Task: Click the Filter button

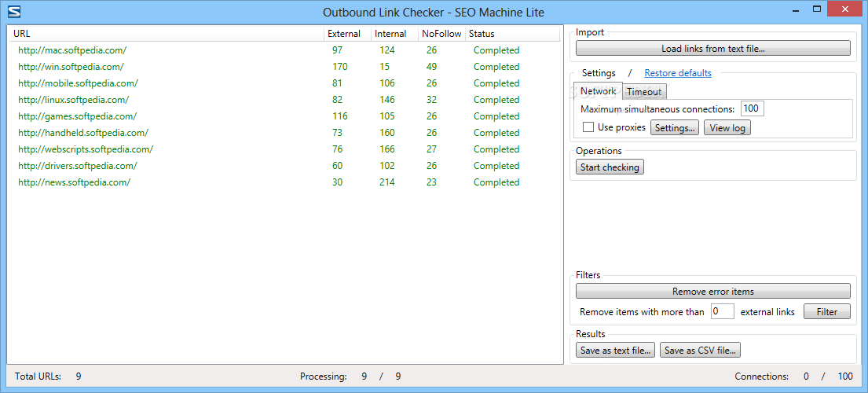Action: [x=827, y=311]
